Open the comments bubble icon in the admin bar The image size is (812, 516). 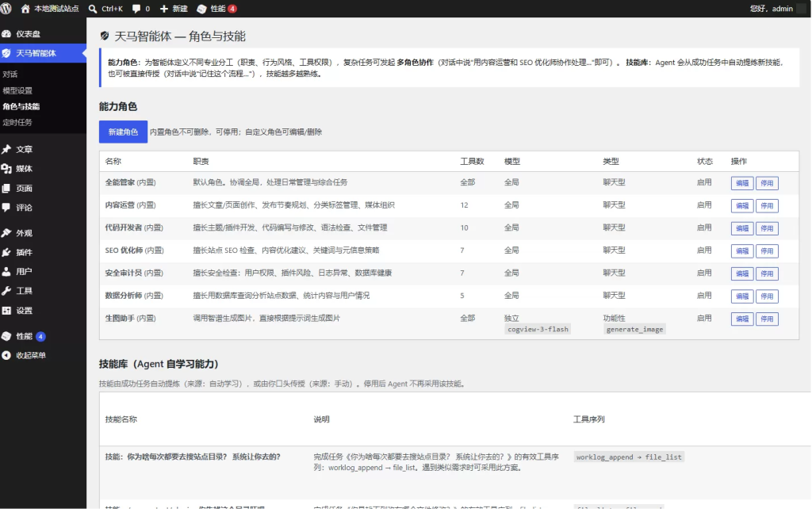pos(136,8)
